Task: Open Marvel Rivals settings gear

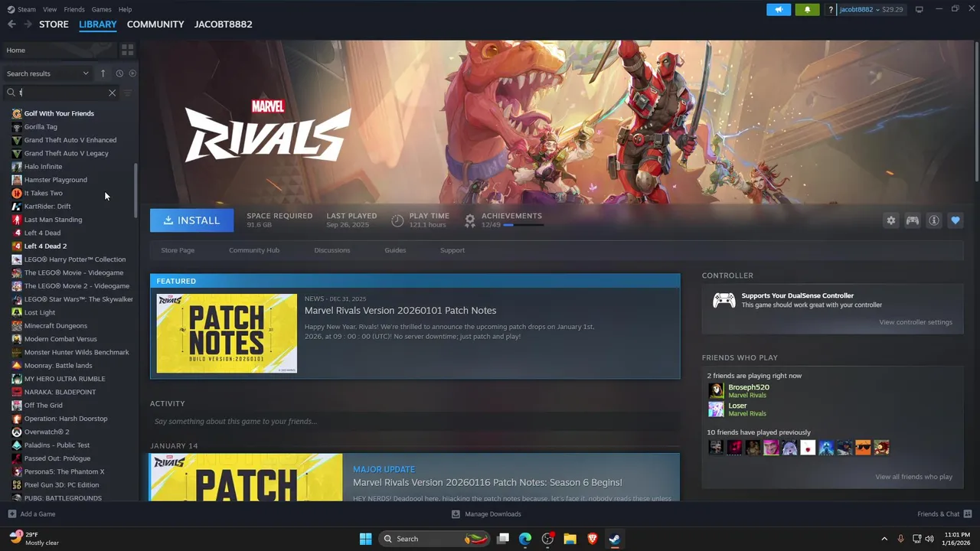Action: pyautogui.click(x=891, y=220)
